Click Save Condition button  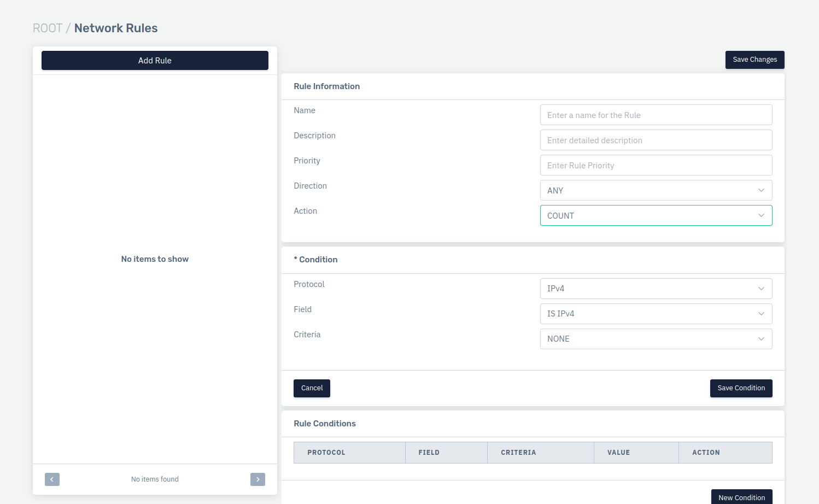(x=741, y=388)
